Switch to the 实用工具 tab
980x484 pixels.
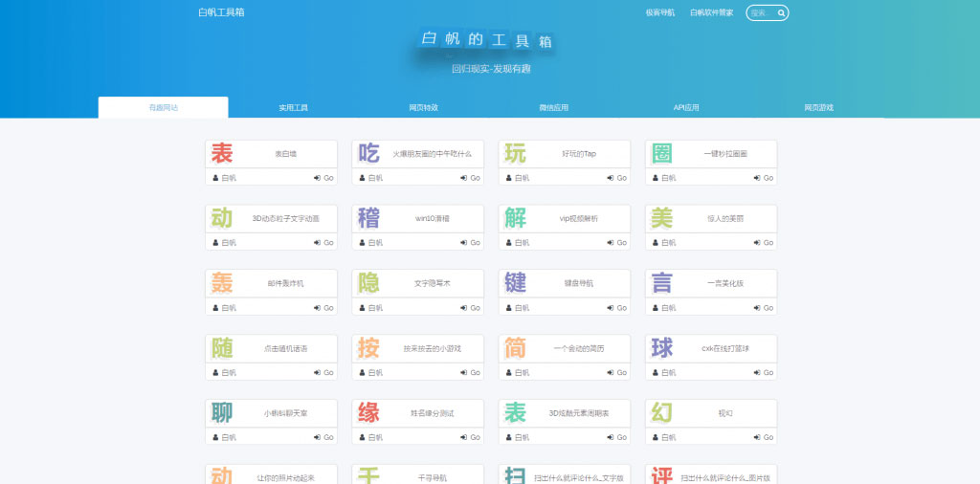click(x=293, y=108)
